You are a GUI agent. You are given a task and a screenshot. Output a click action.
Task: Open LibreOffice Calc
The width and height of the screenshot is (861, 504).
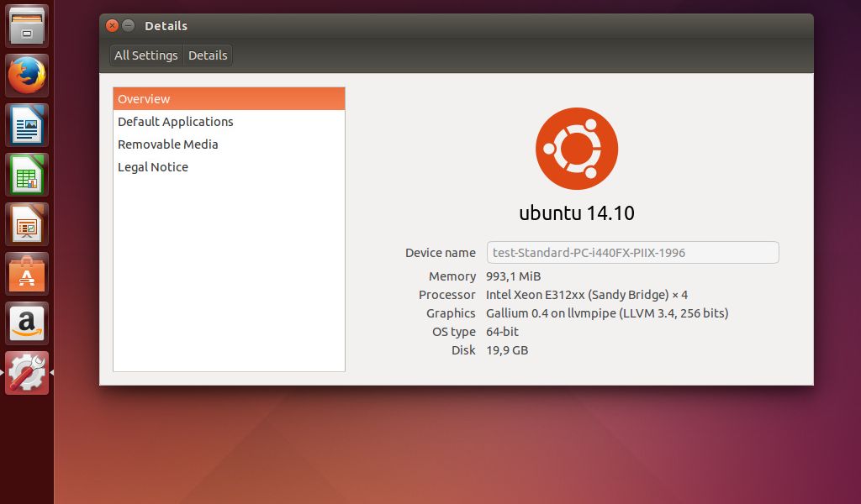coord(26,174)
